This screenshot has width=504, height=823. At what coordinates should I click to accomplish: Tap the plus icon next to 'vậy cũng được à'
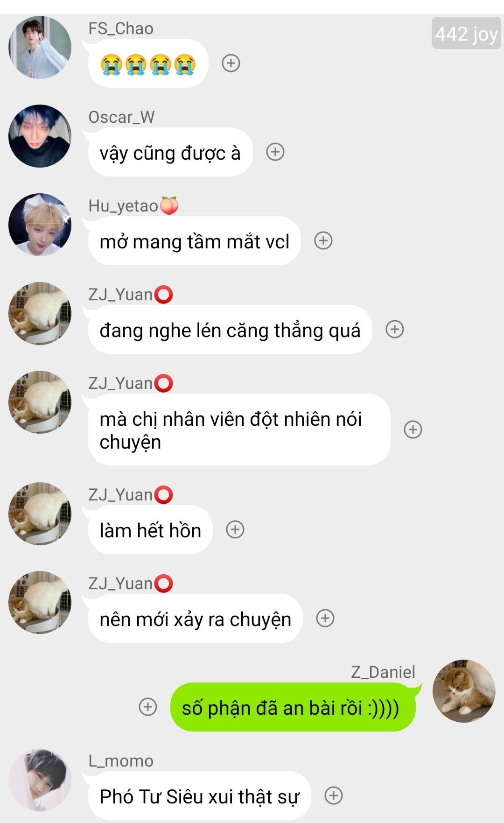pyautogui.click(x=275, y=152)
